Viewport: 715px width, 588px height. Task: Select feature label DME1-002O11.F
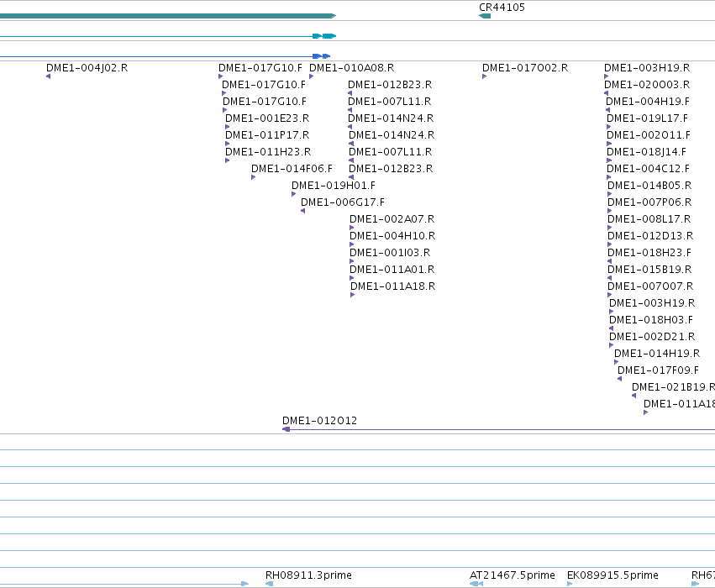(x=649, y=135)
